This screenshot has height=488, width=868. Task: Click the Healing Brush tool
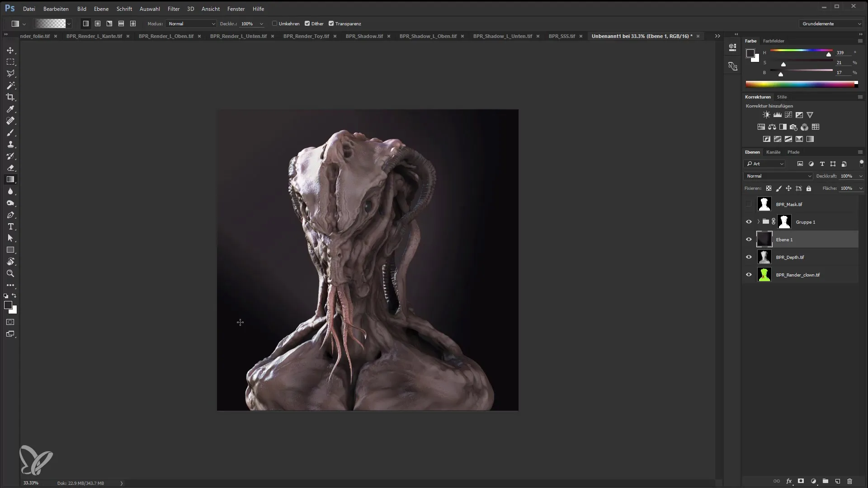pyautogui.click(x=11, y=121)
